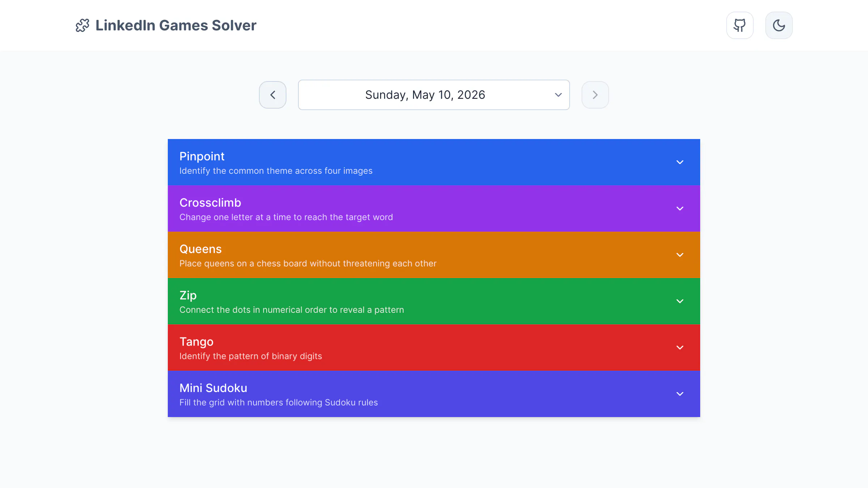Select the Zip game title
868x488 pixels.
coord(188,295)
